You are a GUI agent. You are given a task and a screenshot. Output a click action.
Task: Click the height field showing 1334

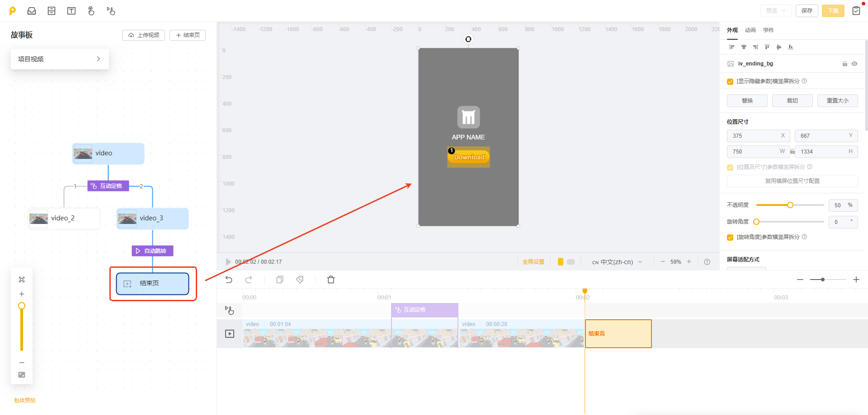click(826, 152)
